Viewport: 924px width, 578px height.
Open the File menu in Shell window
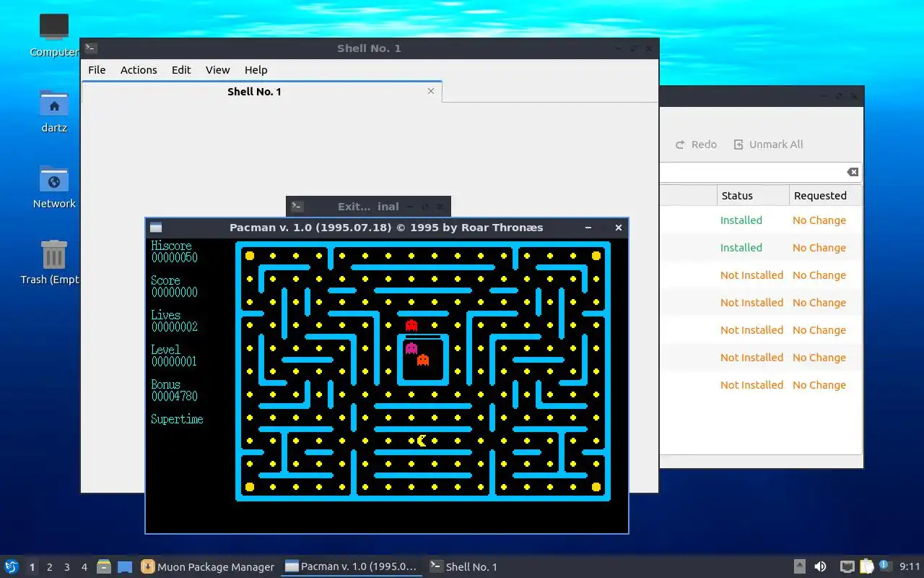(x=97, y=70)
